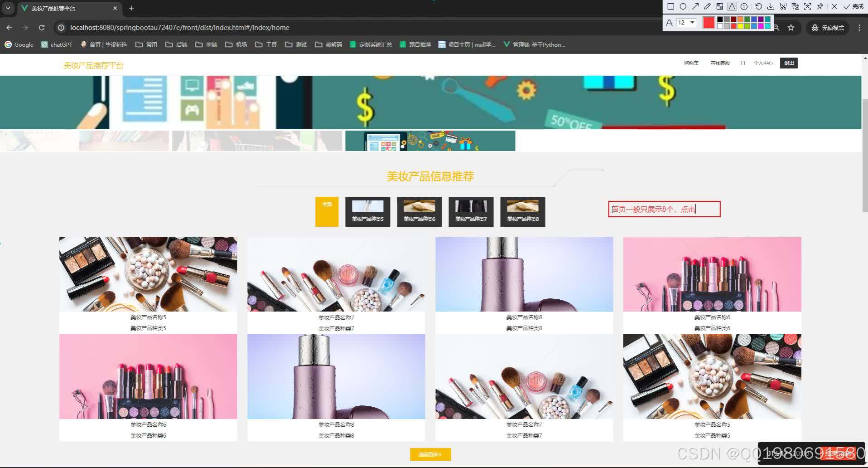This screenshot has width=868, height=468.
Task: Close the 美妆产品推荐平台 tab
Action: pos(115,8)
